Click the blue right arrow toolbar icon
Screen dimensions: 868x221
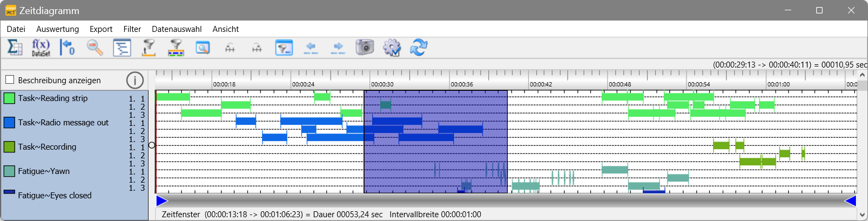coord(338,48)
